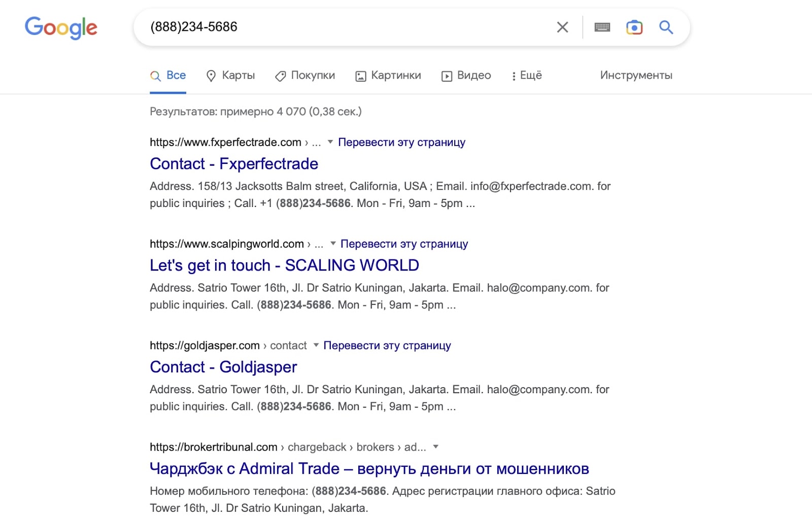Click the results count text 'примерно 4 070'
This screenshot has height=518, width=812.
click(263, 112)
